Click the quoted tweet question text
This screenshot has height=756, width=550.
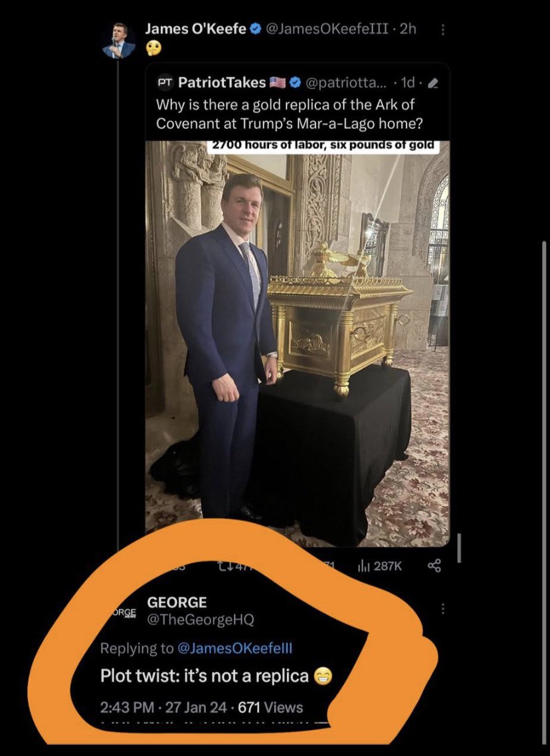click(x=289, y=114)
